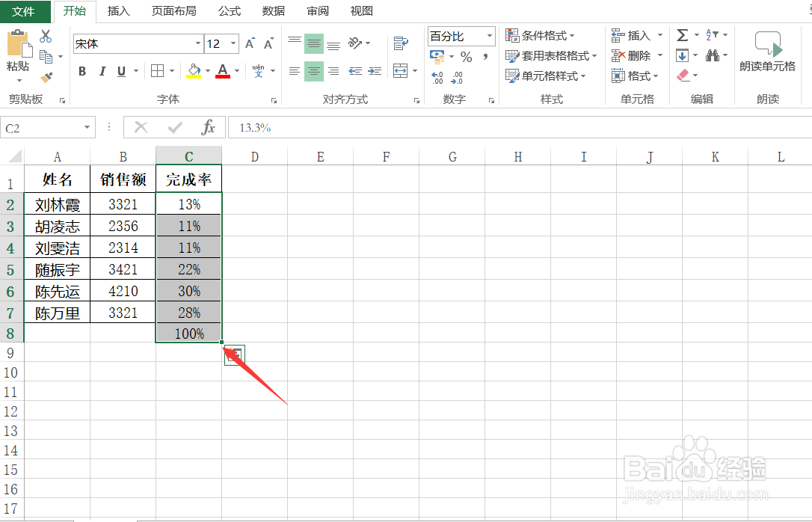Apply Percent Style from Number group
This screenshot has width=812, height=522.
point(466,55)
